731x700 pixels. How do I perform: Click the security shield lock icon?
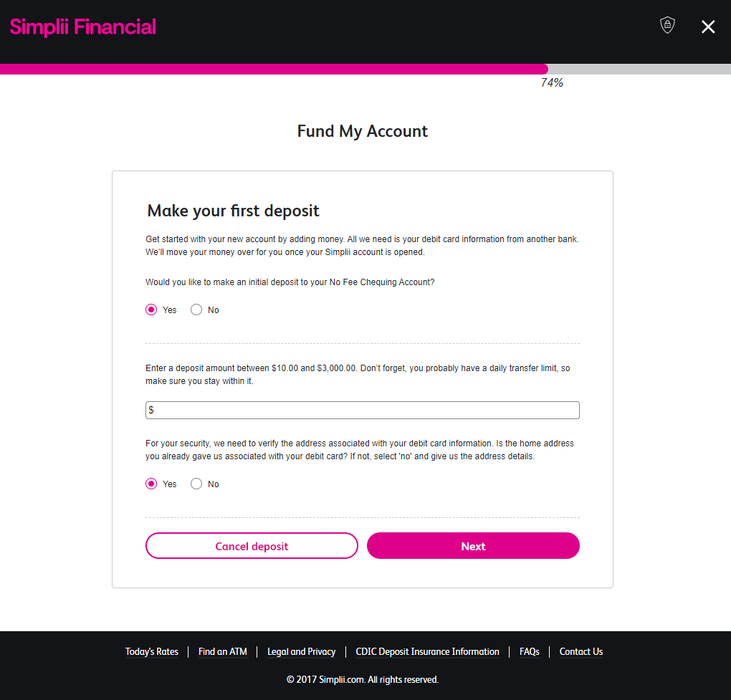[667, 26]
